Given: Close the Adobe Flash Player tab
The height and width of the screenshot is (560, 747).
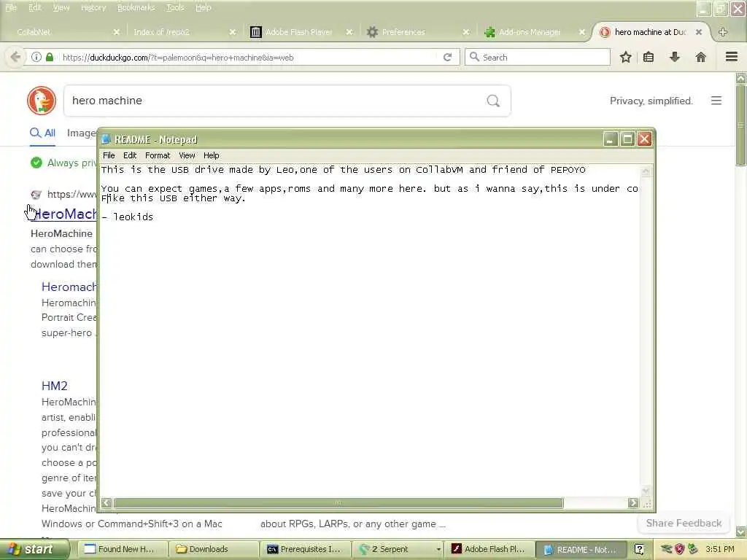Looking at the screenshot, I should pos(349,32).
